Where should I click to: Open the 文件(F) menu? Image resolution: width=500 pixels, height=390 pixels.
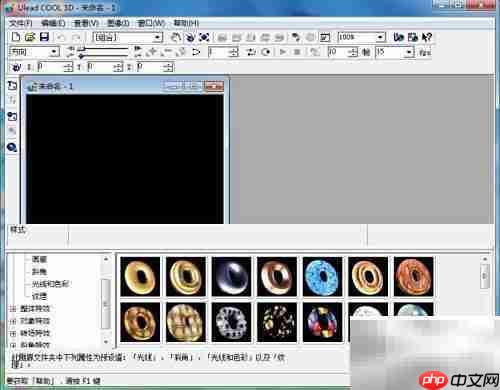tap(21, 23)
